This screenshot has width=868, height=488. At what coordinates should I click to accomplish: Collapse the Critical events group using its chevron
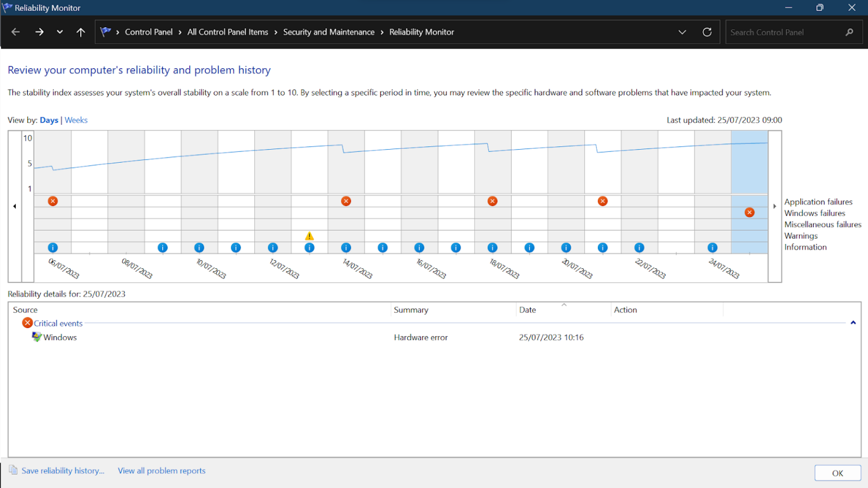pos(853,323)
